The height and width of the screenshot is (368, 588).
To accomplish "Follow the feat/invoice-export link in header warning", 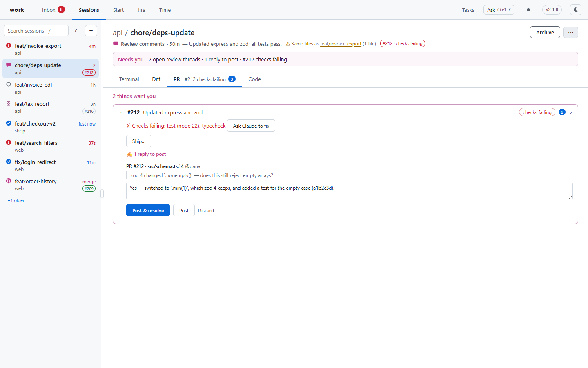I will point(341,44).
